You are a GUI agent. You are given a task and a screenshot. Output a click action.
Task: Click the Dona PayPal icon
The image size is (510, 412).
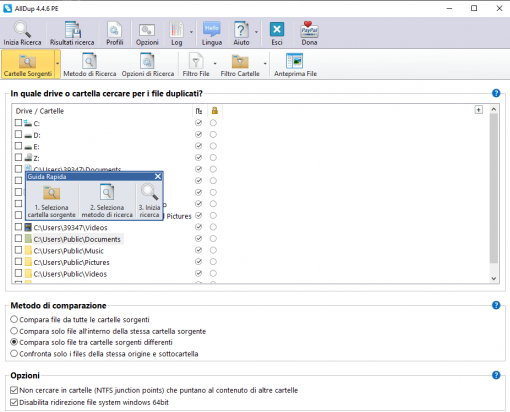coord(309,33)
